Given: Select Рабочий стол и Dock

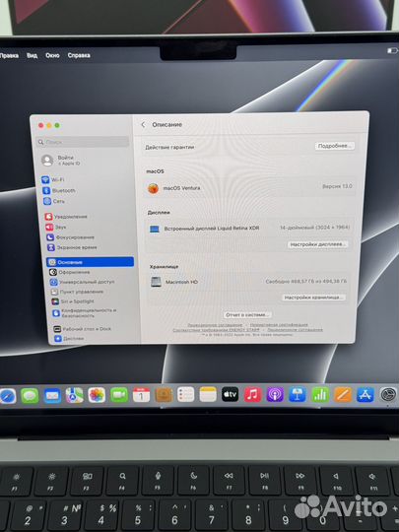Looking at the screenshot, I should click(x=83, y=329).
